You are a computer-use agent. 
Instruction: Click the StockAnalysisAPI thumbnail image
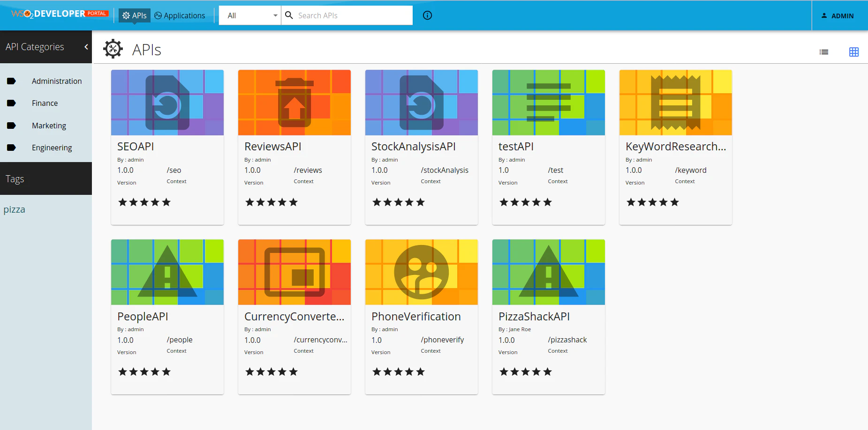[421, 102]
